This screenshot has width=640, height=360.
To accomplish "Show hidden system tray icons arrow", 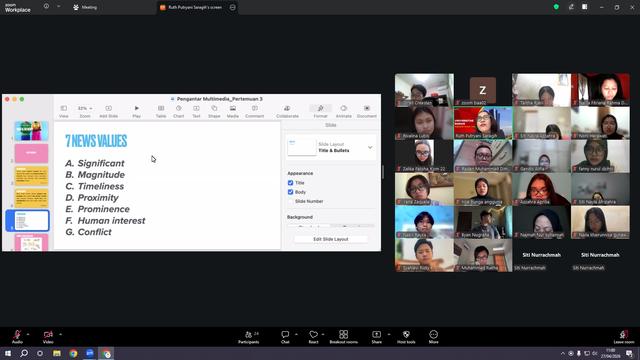I will coord(562,353).
